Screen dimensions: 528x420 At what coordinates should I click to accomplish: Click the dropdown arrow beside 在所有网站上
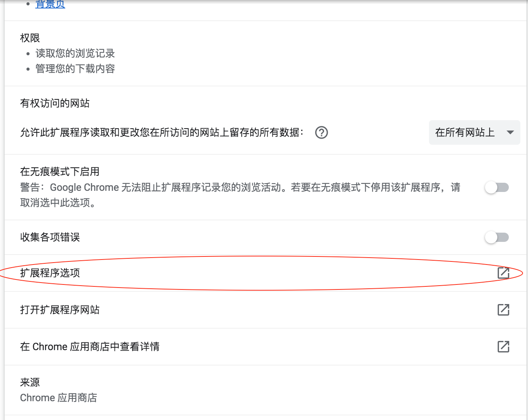coord(510,132)
